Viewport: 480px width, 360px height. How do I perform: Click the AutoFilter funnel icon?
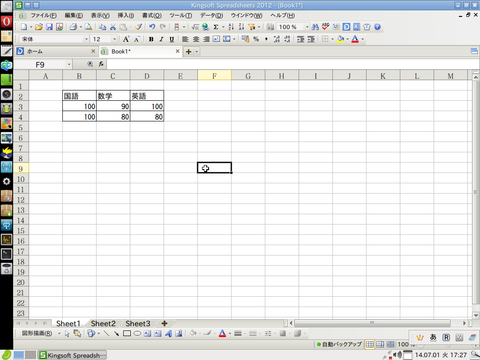[x=252, y=27]
